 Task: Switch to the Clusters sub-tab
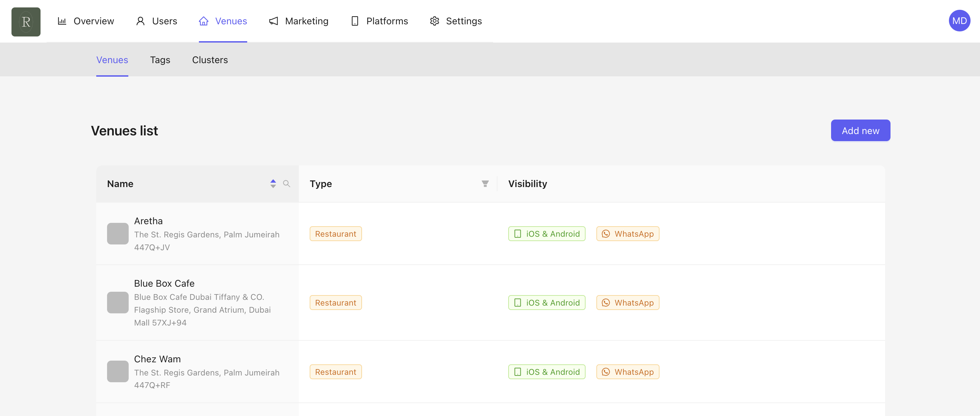[210, 60]
